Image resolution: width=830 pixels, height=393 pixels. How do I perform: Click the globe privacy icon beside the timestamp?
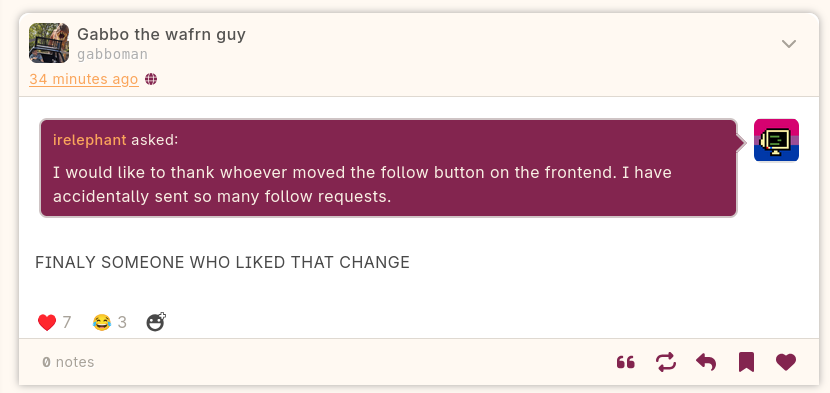[x=151, y=79]
